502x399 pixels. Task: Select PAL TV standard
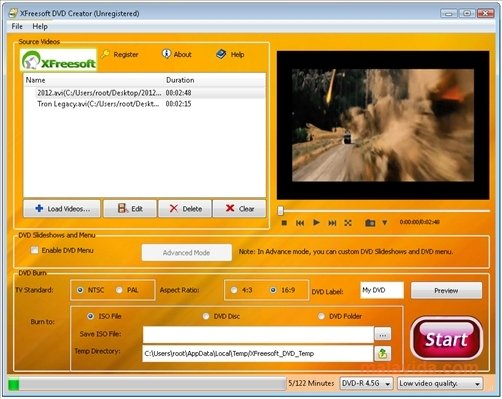[x=119, y=290]
